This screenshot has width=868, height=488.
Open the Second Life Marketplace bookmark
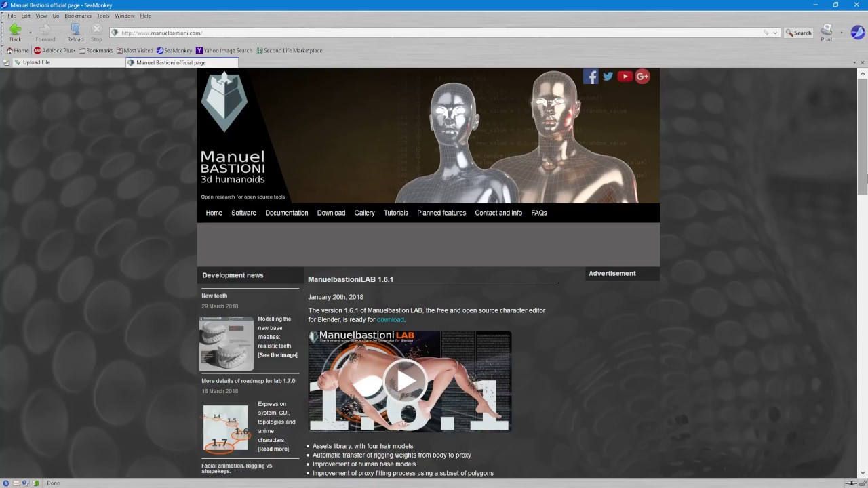tap(289, 50)
